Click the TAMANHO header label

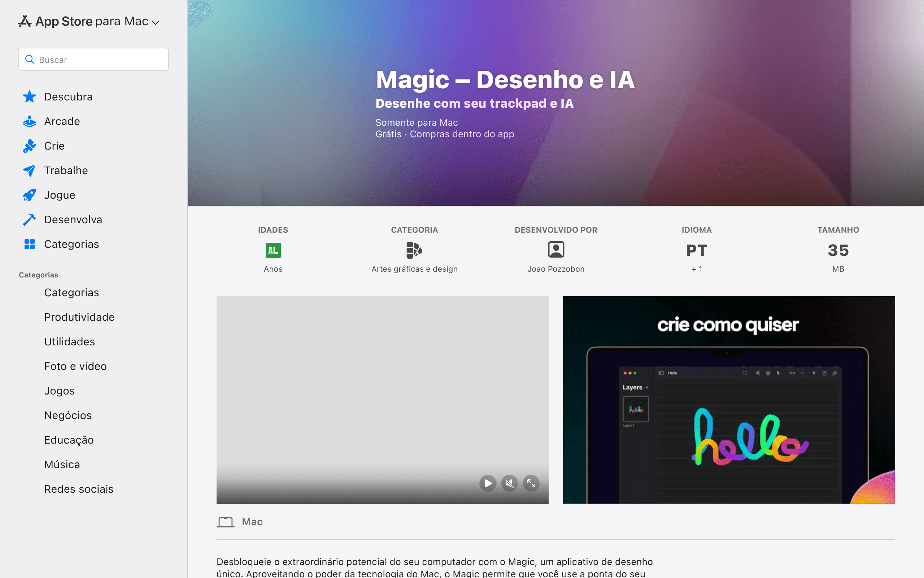pyautogui.click(x=838, y=230)
